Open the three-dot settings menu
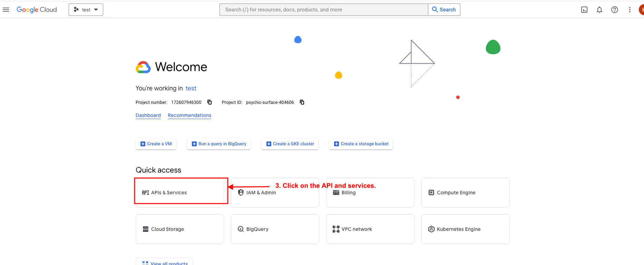Screen dimensions: 644x265 [630, 10]
